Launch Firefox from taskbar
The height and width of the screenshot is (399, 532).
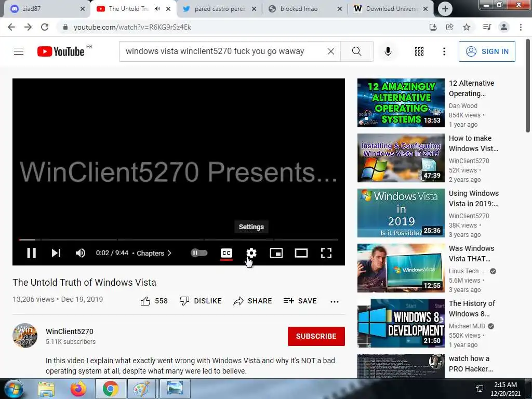point(78,389)
